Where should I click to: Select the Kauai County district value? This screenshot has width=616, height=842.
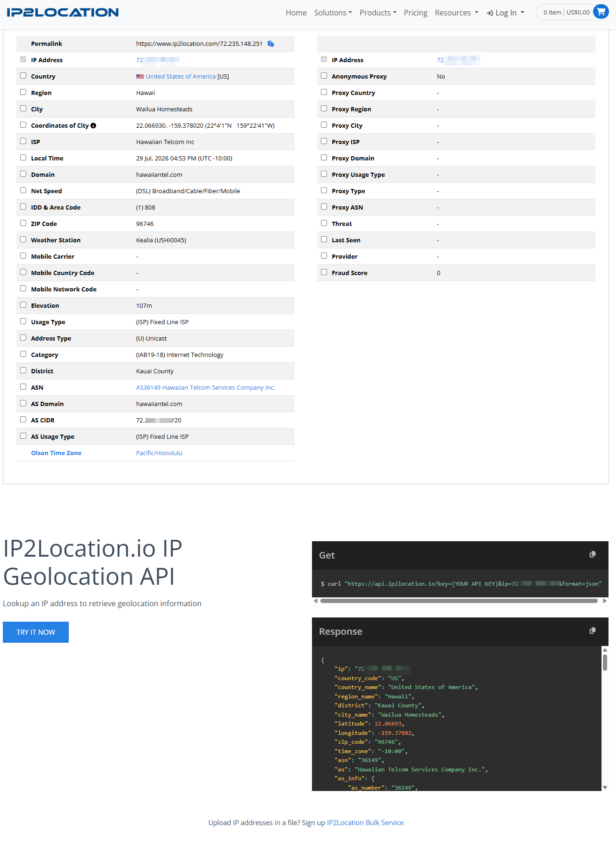pos(155,371)
